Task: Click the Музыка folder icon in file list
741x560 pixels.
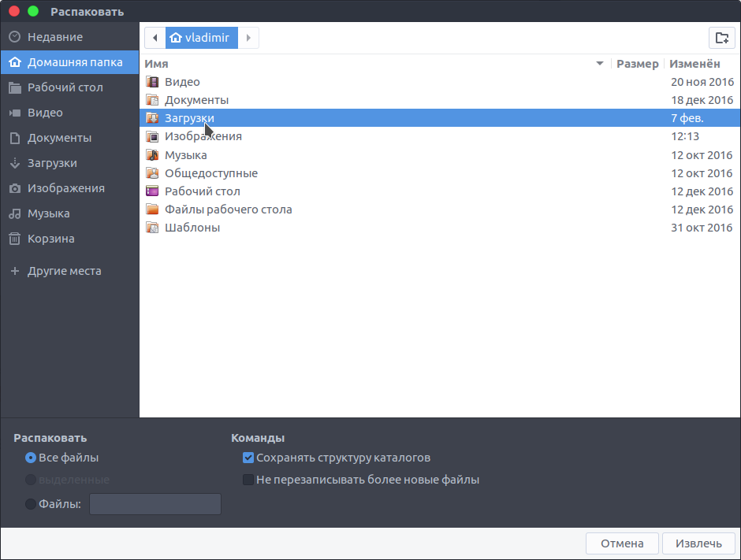Action: point(152,155)
